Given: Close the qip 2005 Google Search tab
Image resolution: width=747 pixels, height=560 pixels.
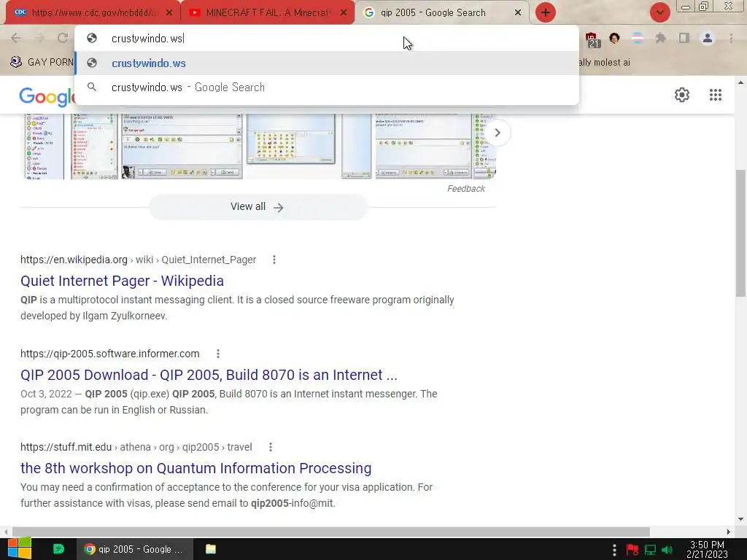Looking at the screenshot, I should click(518, 13).
